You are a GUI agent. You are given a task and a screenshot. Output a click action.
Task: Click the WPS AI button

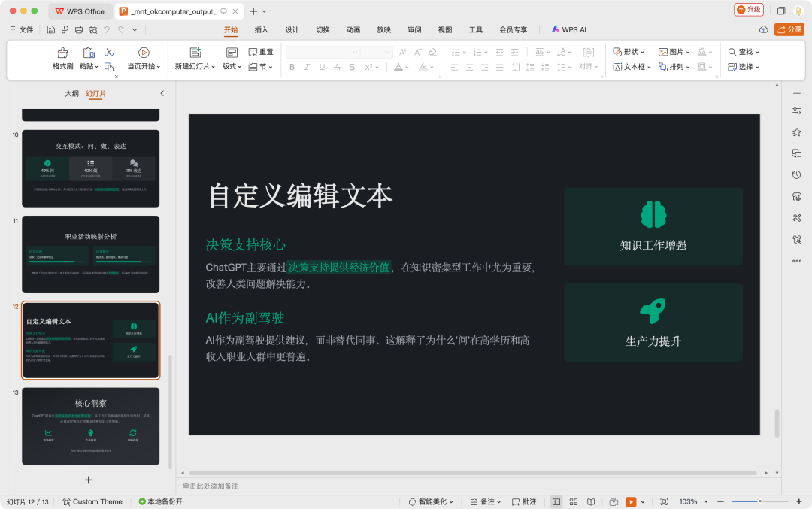(x=569, y=30)
